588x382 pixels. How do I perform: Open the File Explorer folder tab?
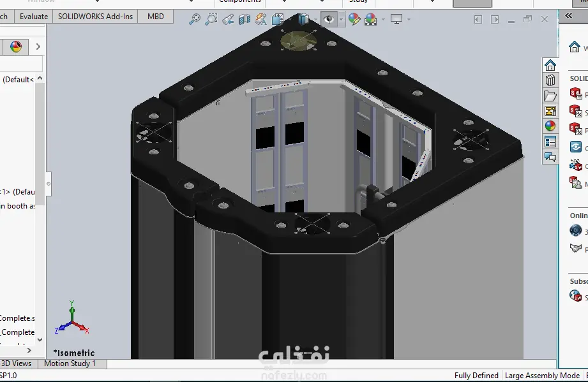tap(550, 96)
